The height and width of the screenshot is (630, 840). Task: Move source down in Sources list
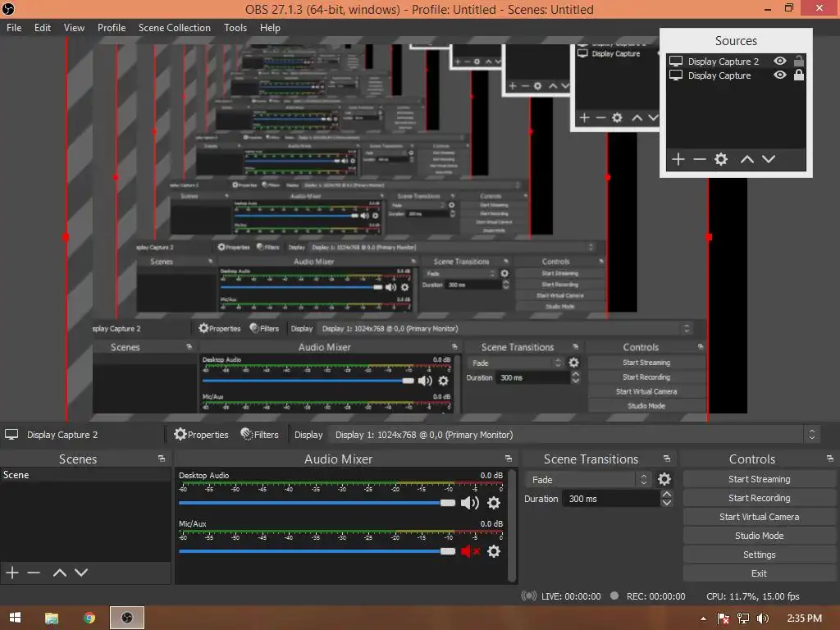769,159
